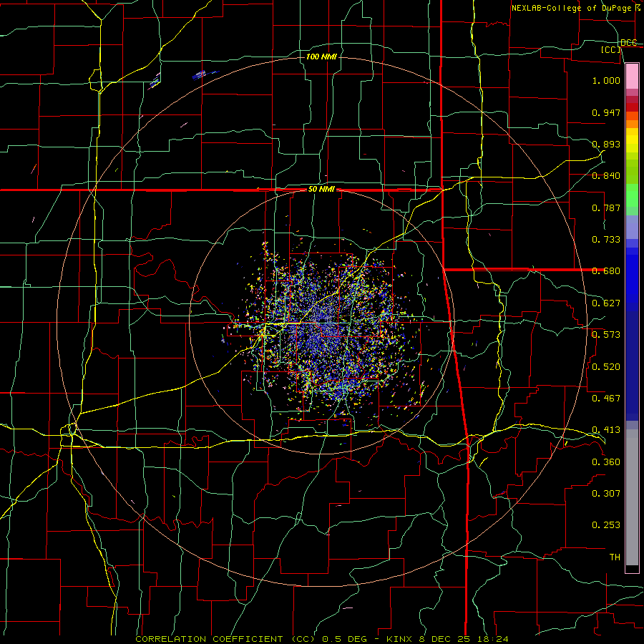This screenshot has height=644, width=644.
Task: Click the NEXLAB-College of DuPage header text
Action: pos(571,8)
